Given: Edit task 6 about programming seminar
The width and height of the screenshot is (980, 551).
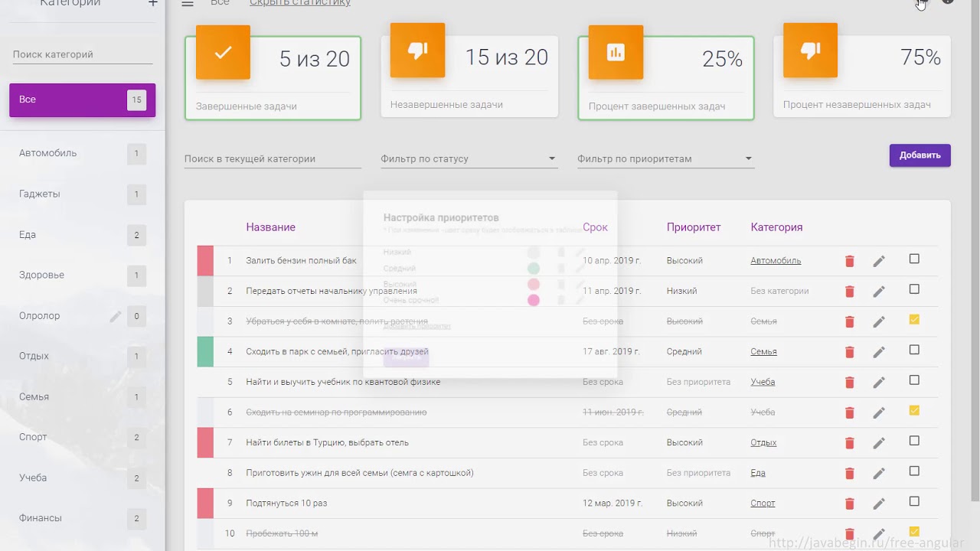Looking at the screenshot, I should tap(879, 412).
